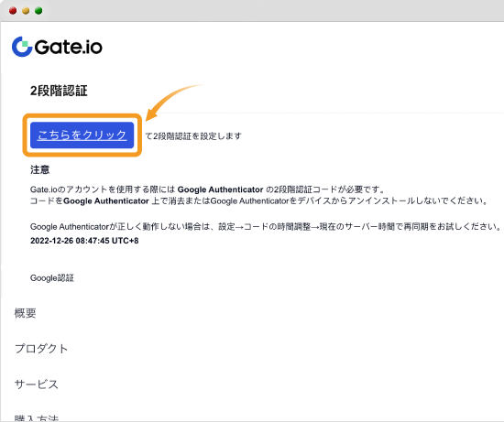Viewport: 504px width, 422px height.
Task: Open the プロダクト menu item
Action: tap(41, 349)
